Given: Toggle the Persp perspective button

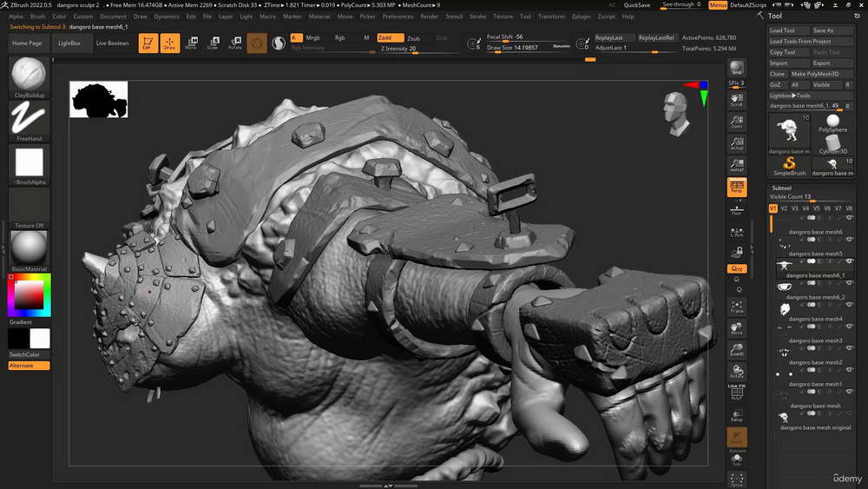Looking at the screenshot, I should tap(737, 187).
